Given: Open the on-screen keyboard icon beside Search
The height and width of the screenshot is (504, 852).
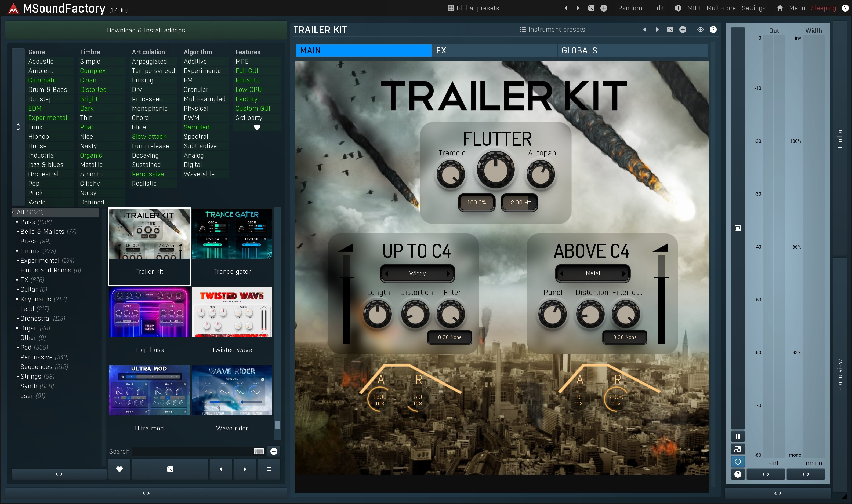Looking at the screenshot, I should pyautogui.click(x=259, y=451).
